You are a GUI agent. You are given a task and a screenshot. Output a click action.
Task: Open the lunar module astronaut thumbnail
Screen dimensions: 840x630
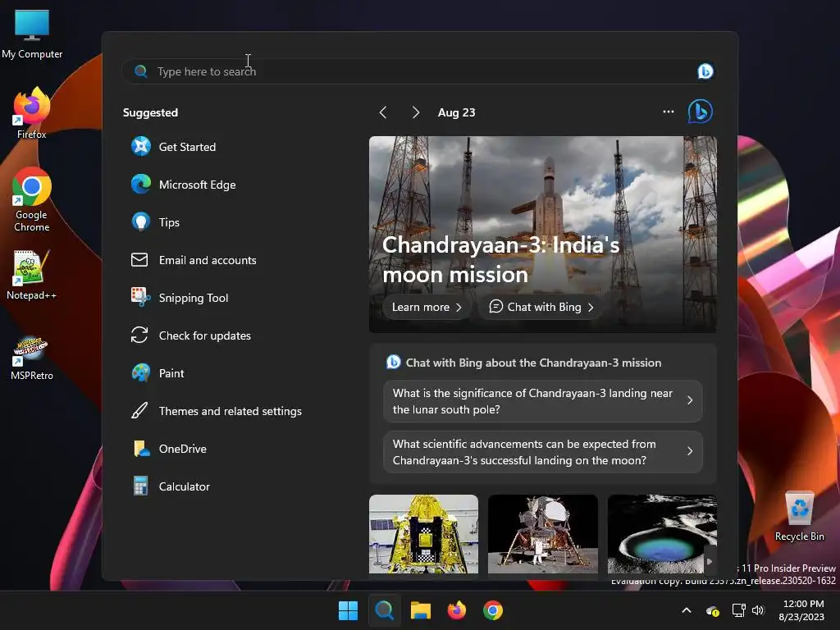(x=543, y=534)
